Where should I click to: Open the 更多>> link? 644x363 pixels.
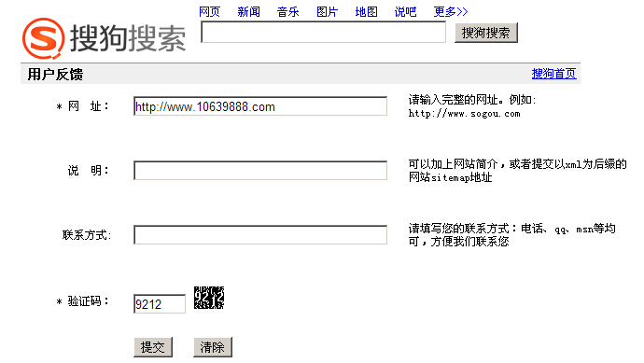pyautogui.click(x=451, y=11)
